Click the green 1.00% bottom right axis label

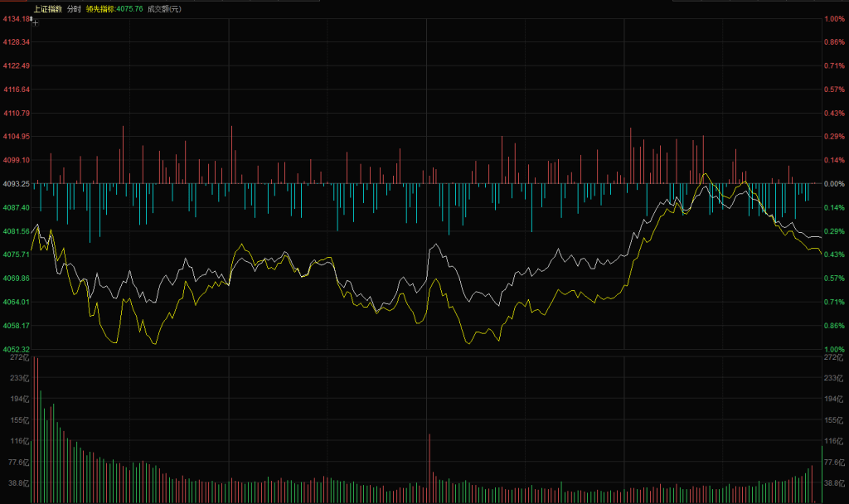(x=834, y=349)
